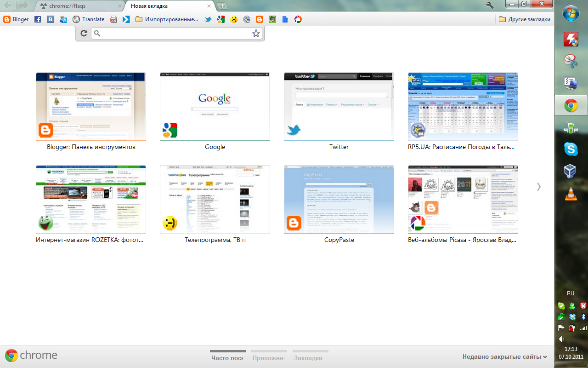Screen dimensions: 588x368
Task: Open VLC cone icon in taskbar
Action: [571, 193]
